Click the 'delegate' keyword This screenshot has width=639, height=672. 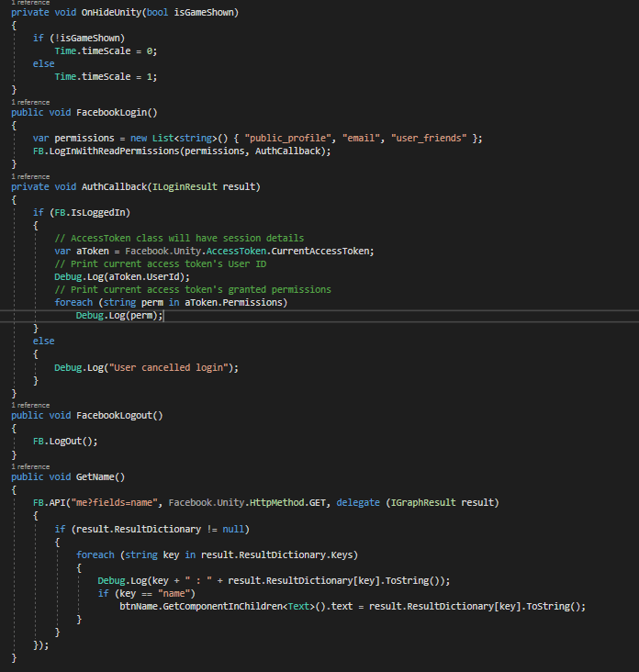coord(358,502)
